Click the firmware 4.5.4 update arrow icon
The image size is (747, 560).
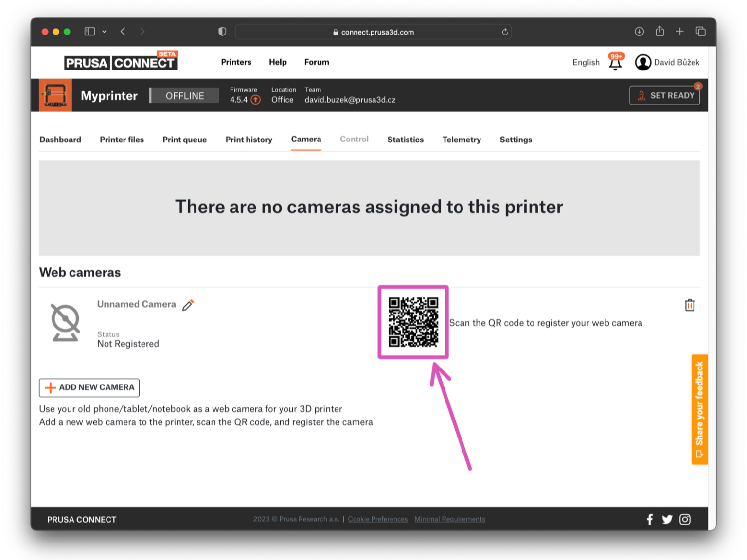point(255,100)
